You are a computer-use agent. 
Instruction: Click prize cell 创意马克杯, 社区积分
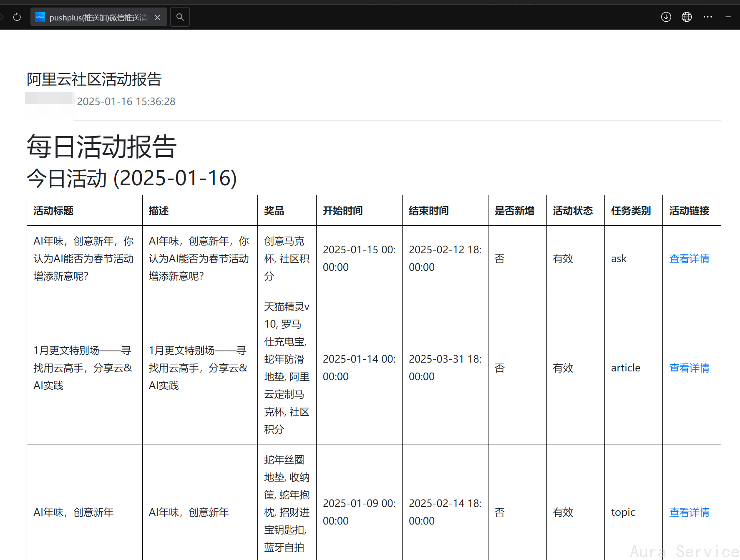[287, 258]
